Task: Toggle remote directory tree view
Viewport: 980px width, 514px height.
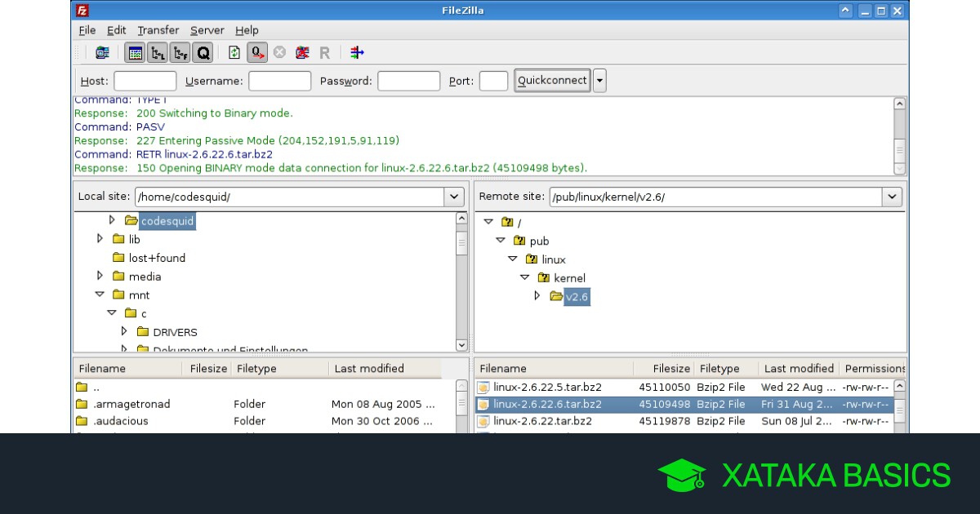Action: click(x=180, y=53)
